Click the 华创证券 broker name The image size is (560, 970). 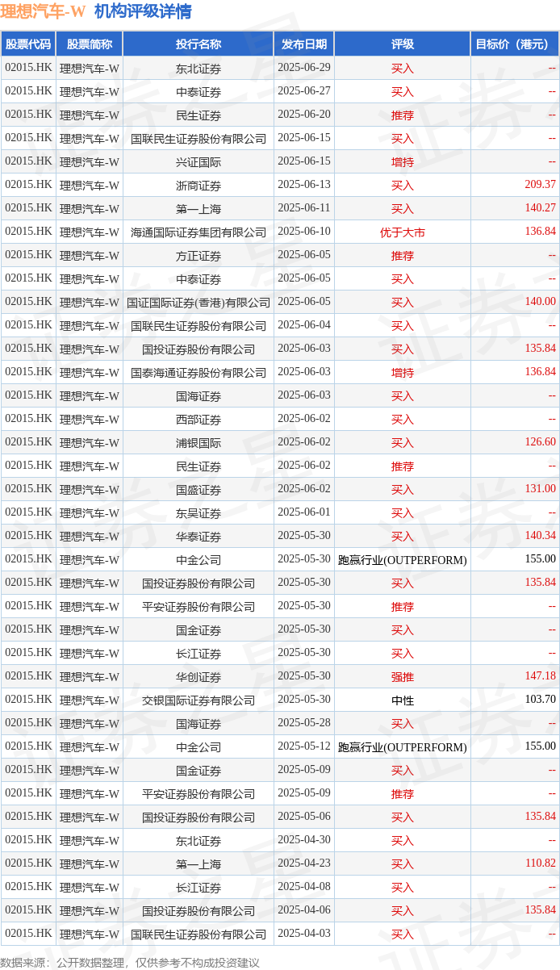(199, 676)
